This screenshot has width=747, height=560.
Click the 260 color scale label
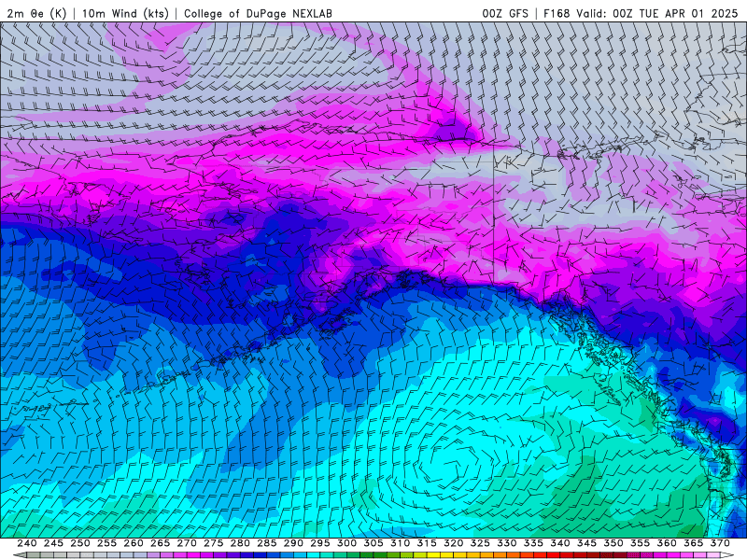(x=134, y=543)
